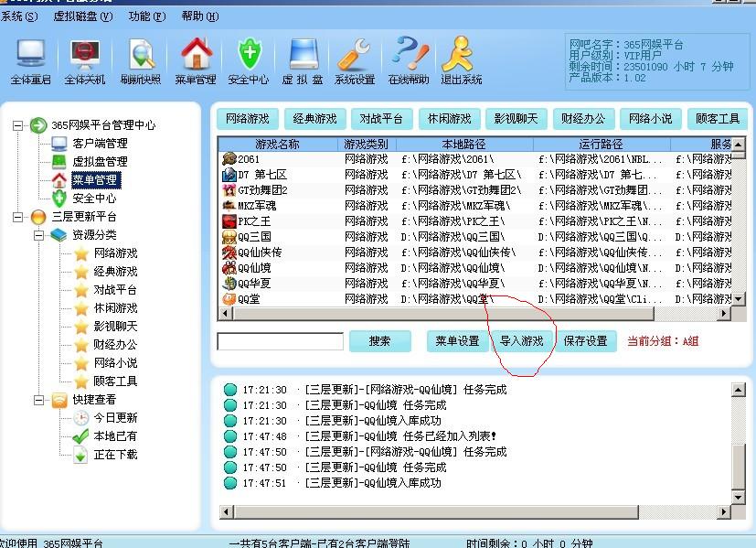Select the QQ堂 row
Image resolution: width=756 pixels, height=548 pixels.
[476, 299]
